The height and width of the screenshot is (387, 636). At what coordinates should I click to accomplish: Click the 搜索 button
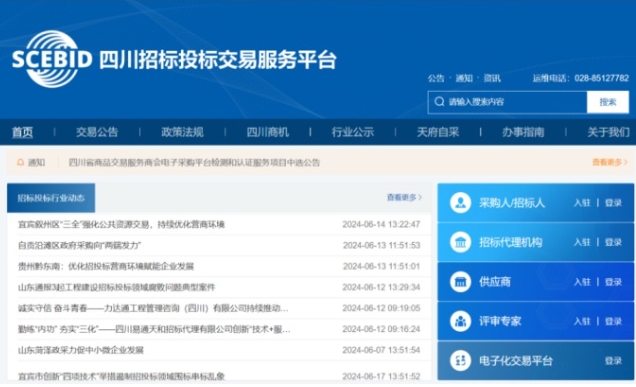coord(608,102)
